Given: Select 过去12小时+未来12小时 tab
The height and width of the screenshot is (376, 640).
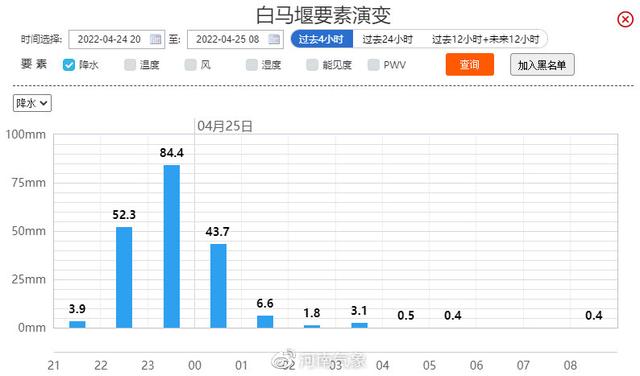Looking at the screenshot, I should pyautogui.click(x=486, y=39).
